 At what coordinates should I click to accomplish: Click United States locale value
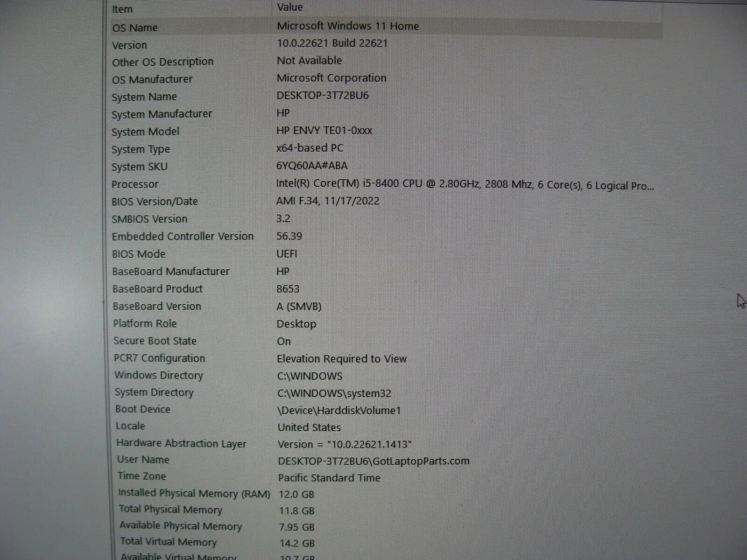click(309, 427)
